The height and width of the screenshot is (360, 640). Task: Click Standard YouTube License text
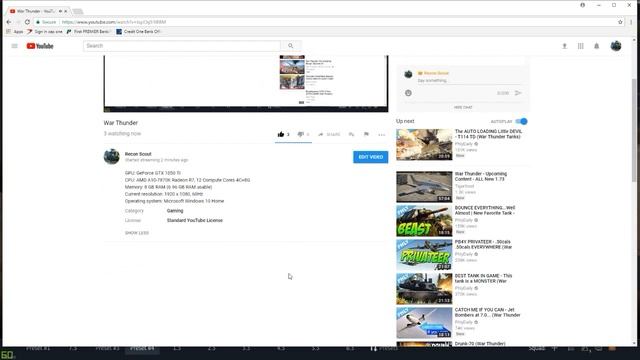195,220
